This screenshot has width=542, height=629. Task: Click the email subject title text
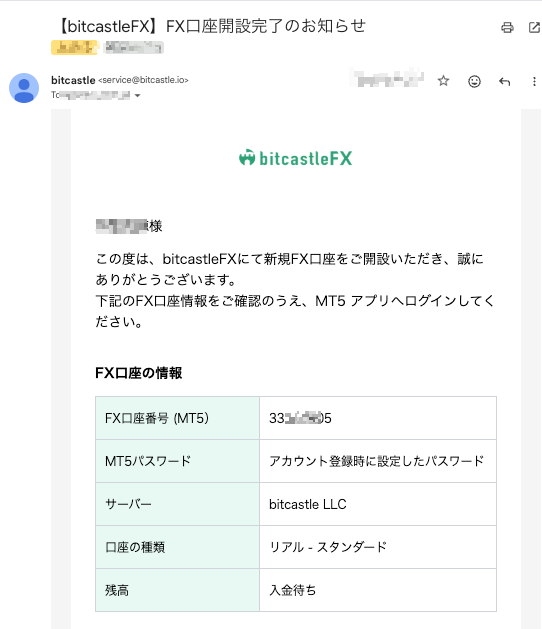[x=211, y=26]
